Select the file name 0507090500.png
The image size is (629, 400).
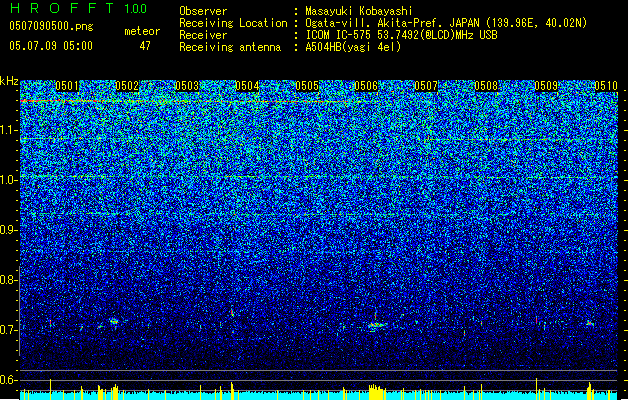pyautogui.click(x=51, y=27)
